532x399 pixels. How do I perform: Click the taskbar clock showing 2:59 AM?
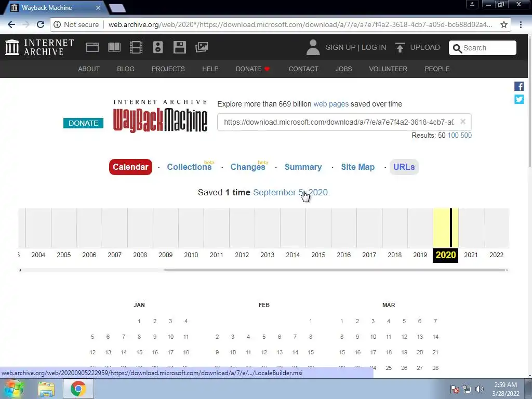[506, 389]
